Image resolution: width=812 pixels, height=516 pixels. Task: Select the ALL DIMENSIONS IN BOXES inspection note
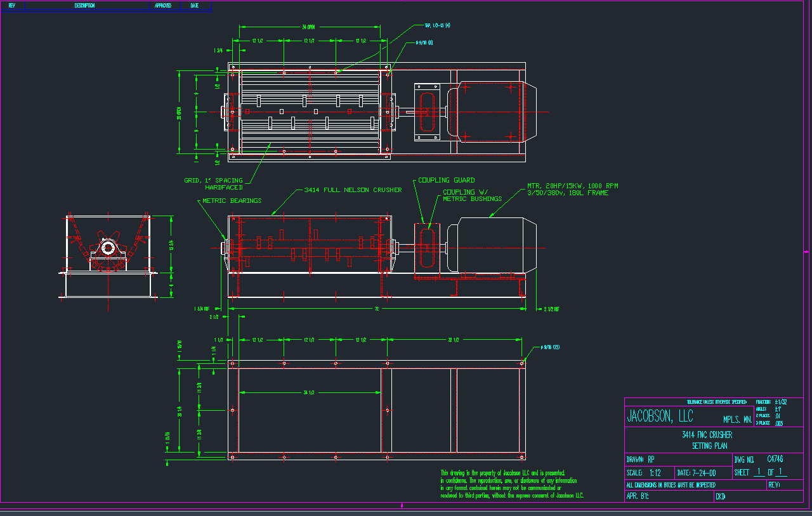point(671,485)
